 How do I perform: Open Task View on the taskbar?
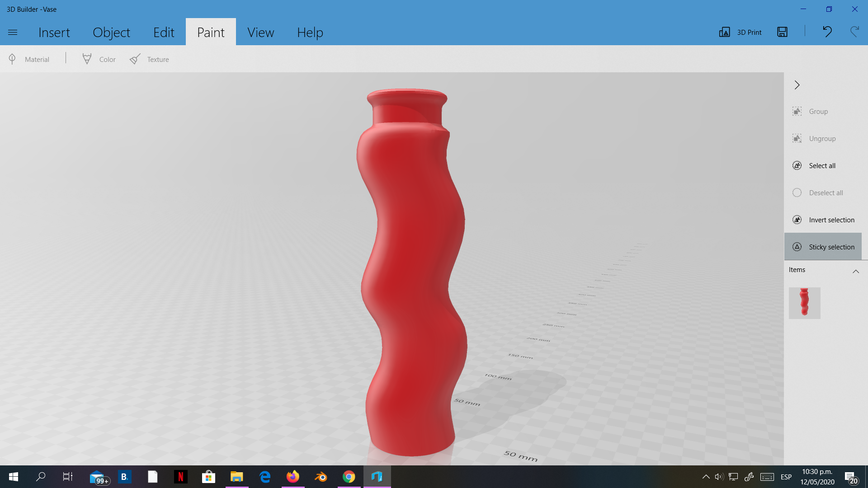coord(68,477)
